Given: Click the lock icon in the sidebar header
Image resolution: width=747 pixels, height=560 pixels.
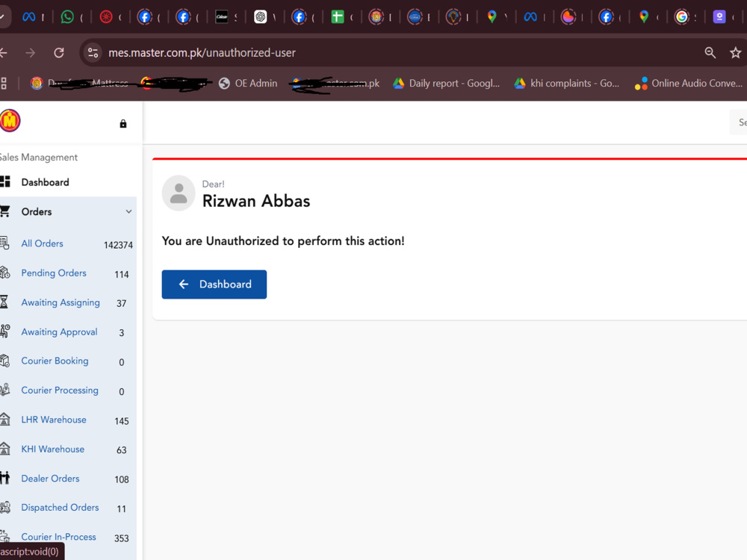Looking at the screenshot, I should [x=123, y=124].
